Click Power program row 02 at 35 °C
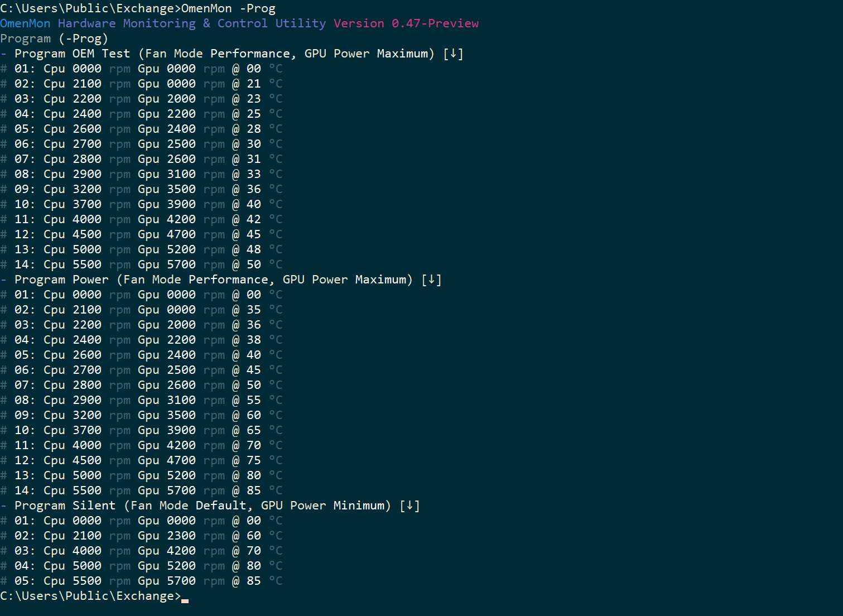Image resolution: width=843 pixels, height=616 pixels. point(141,310)
